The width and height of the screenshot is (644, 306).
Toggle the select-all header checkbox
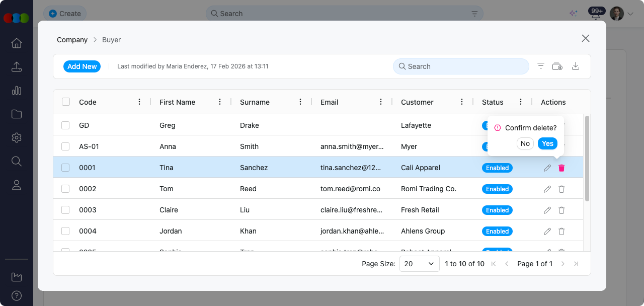(x=66, y=102)
